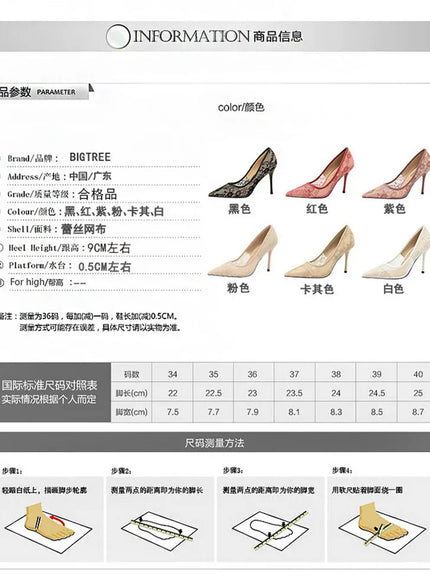Click the step 1 foot tracing illustration
Screen dimensions: 430x580
click(x=49, y=527)
